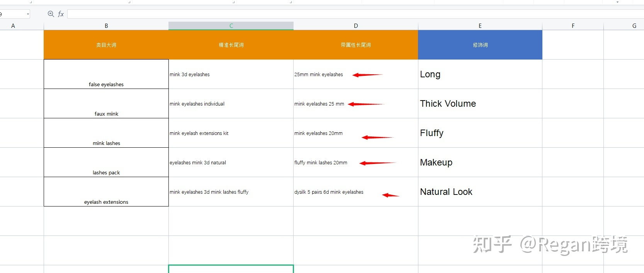644x273 pixels.
Task: Select column E header
Action: point(480,26)
